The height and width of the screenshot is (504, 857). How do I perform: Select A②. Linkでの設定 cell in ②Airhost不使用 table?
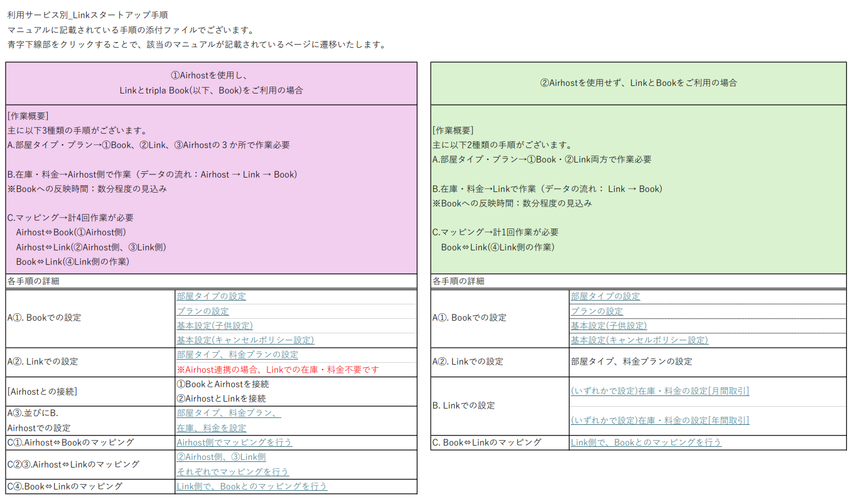pyautogui.click(x=500, y=362)
